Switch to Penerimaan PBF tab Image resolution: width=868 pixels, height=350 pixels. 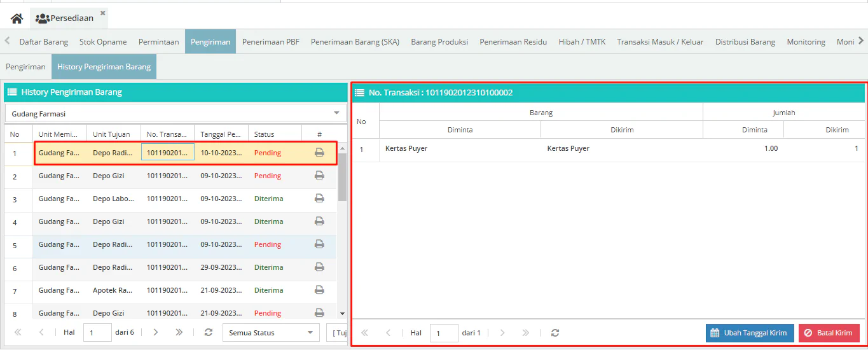click(x=271, y=42)
